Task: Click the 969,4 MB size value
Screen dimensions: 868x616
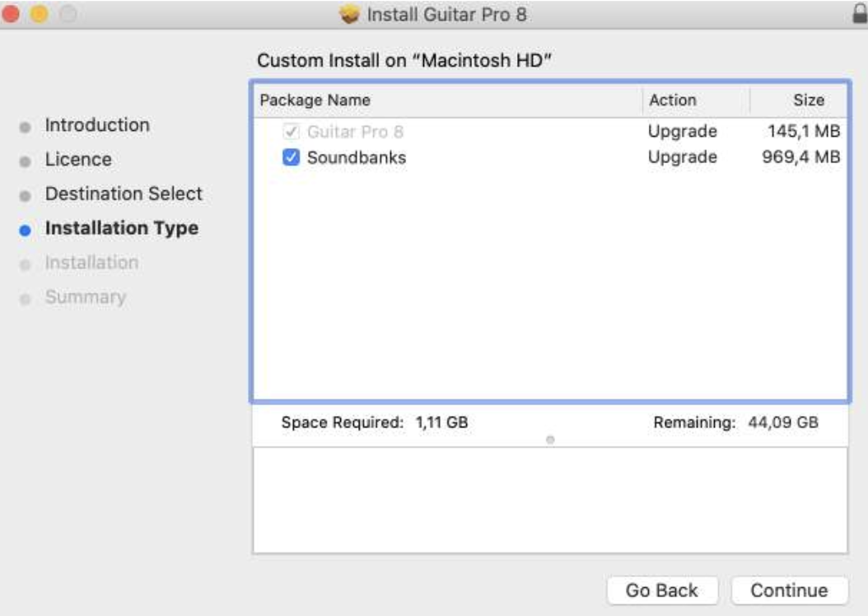Action: [800, 157]
